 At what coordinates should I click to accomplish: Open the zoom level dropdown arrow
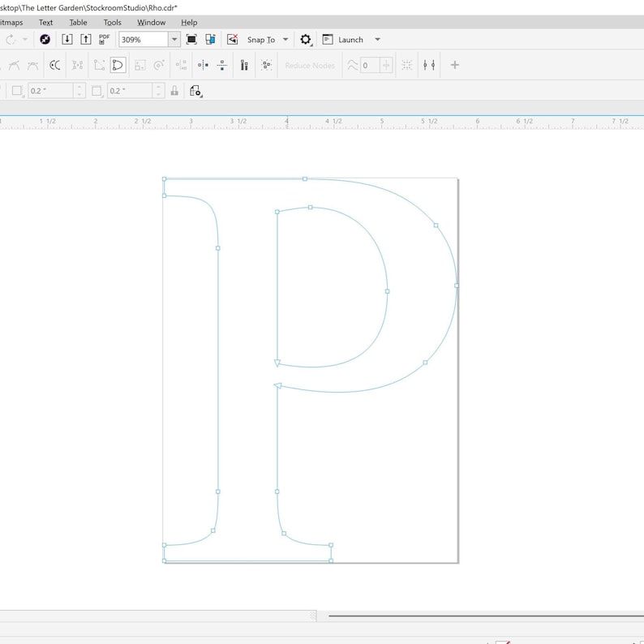pos(174,40)
